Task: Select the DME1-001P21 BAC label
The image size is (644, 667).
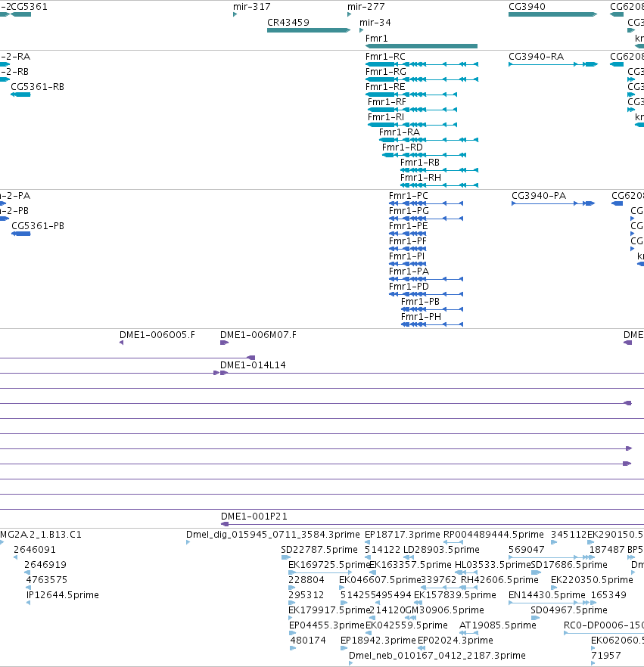Action: [254, 517]
